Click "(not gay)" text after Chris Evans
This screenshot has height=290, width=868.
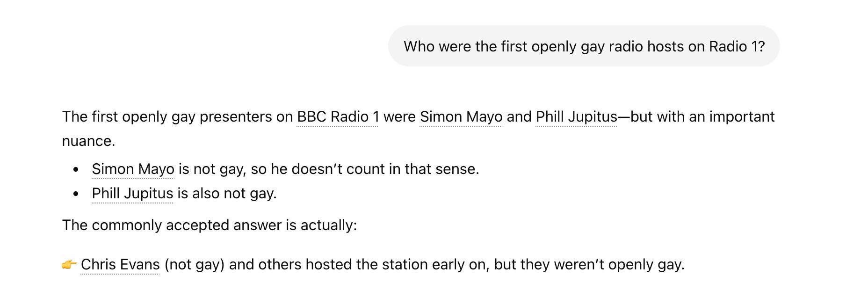[x=195, y=265]
